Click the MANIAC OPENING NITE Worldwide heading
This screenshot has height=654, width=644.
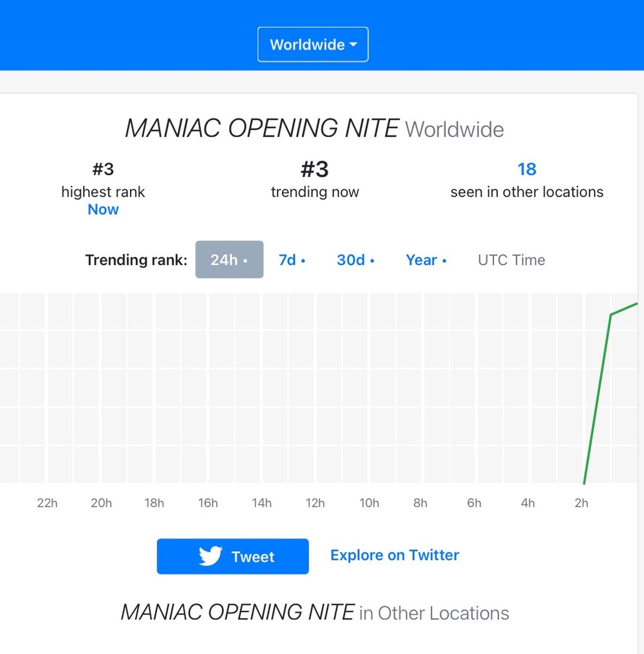[314, 129]
